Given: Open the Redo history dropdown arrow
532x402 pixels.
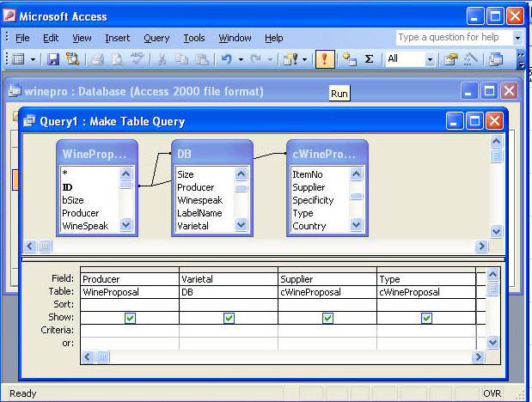Looking at the screenshot, I should coord(270,60).
